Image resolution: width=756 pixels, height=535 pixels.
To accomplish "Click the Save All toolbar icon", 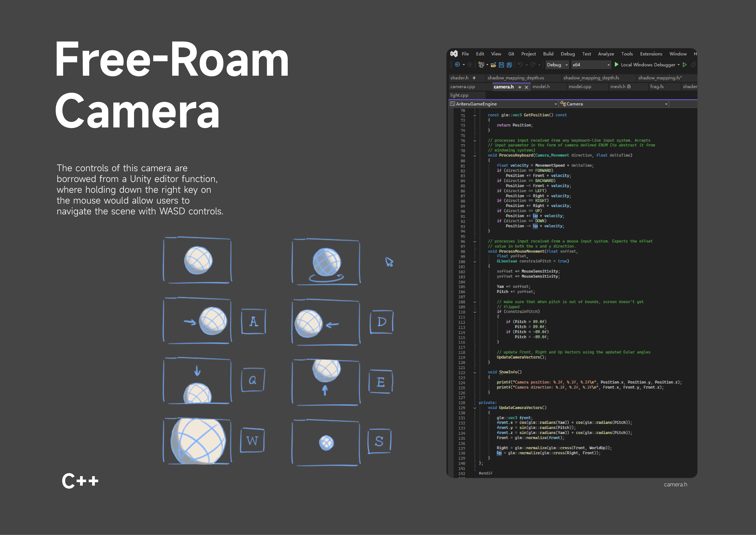I will coord(509,65).
